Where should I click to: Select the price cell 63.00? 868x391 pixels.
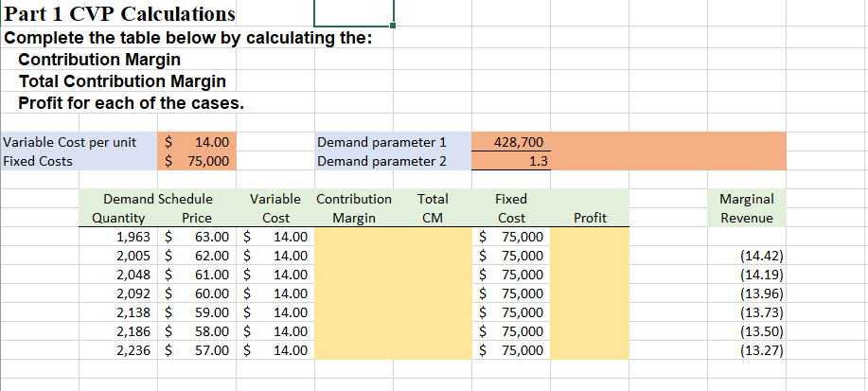[197, 237]
